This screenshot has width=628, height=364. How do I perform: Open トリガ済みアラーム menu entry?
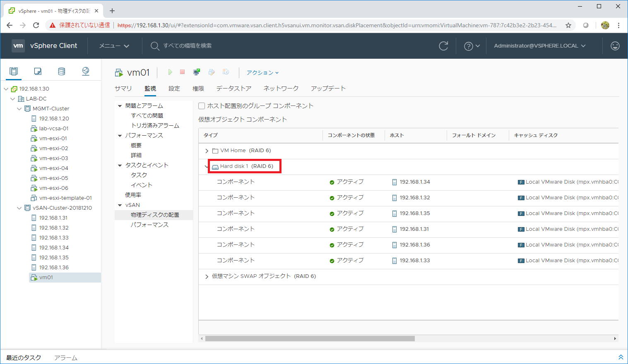[x=155, y=126]
